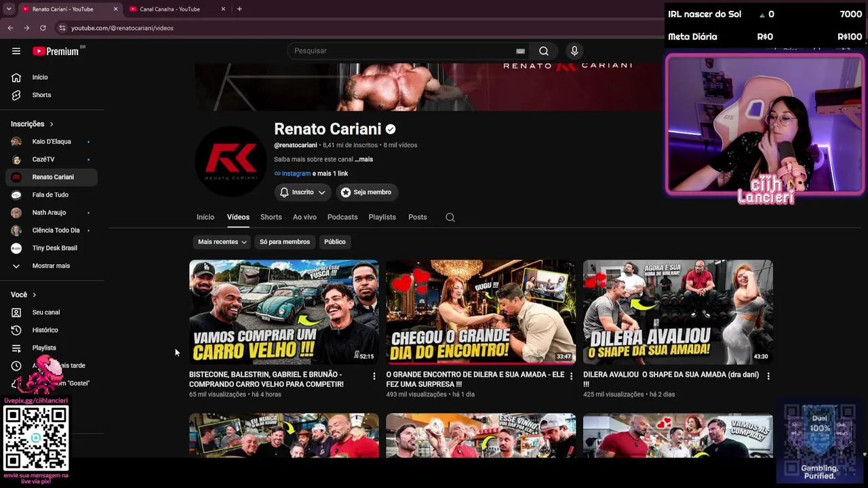The height and width of the screenshot is (488, 868).
Task: Go back using the browser back arrow
Action: (10, 28)
